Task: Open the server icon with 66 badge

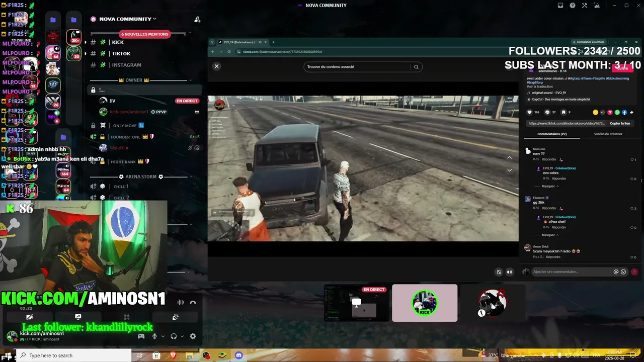Action: point(53,53)
